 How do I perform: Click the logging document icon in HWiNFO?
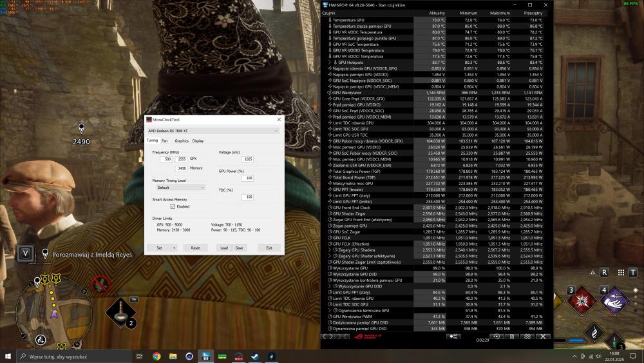click(511, 336)
